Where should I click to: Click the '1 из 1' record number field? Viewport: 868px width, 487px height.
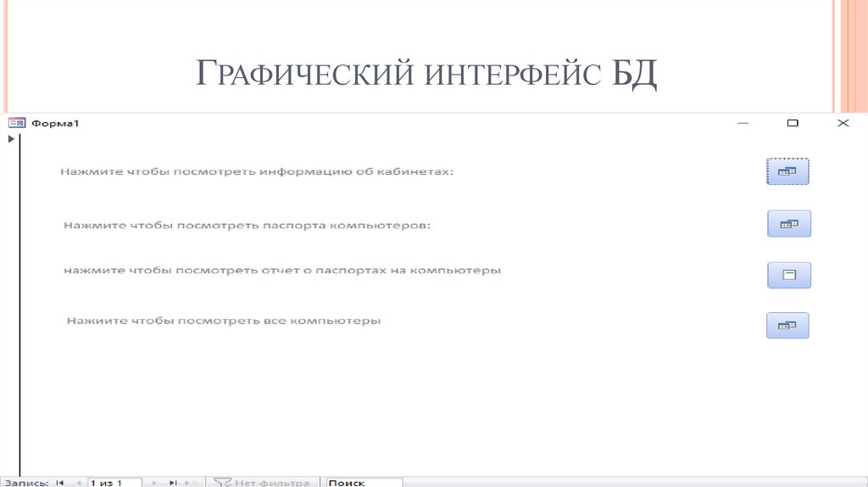click(114, 482)
